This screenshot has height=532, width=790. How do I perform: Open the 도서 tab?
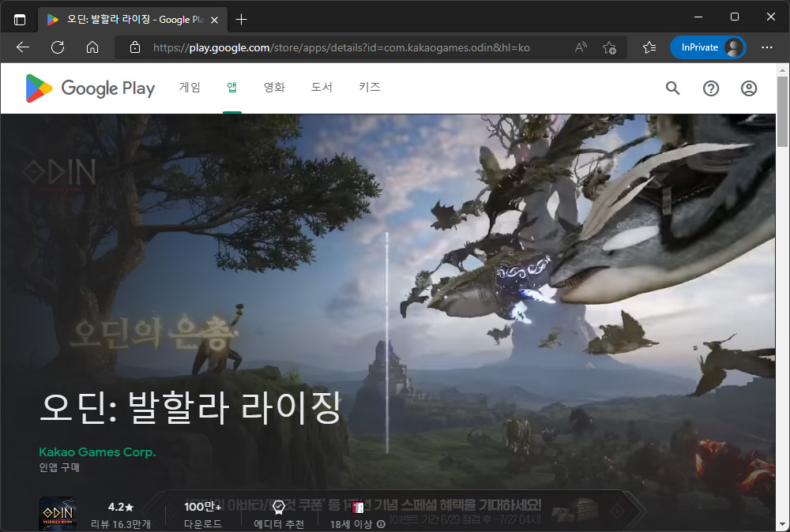[x=322, y=87]
